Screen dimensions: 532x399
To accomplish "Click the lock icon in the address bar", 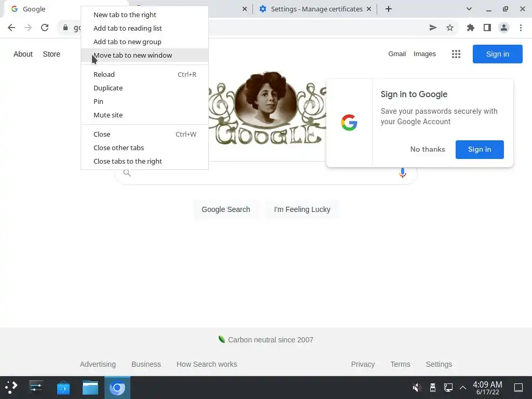I will point(65,28).
